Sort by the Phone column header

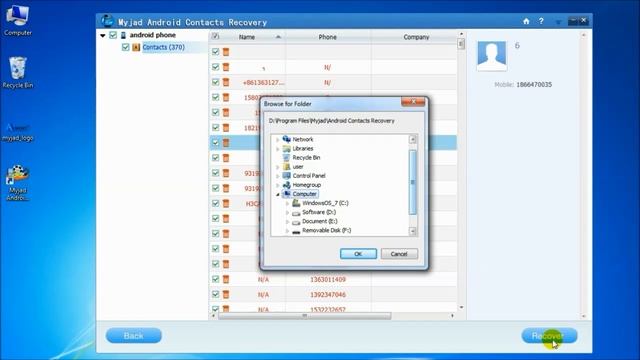coord(328,37)
